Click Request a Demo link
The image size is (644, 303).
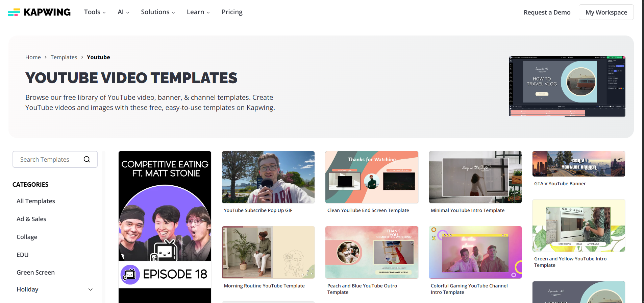pyautogui.click(x=547, y=13)
